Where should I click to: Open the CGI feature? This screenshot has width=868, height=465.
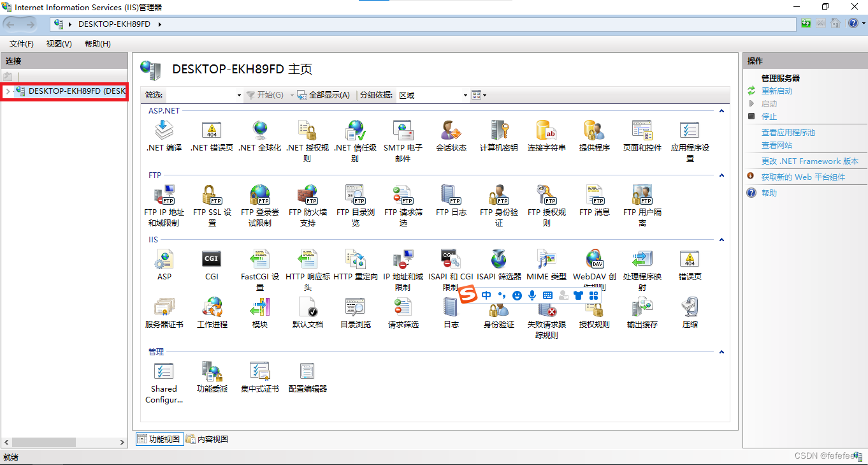point(212,265)
